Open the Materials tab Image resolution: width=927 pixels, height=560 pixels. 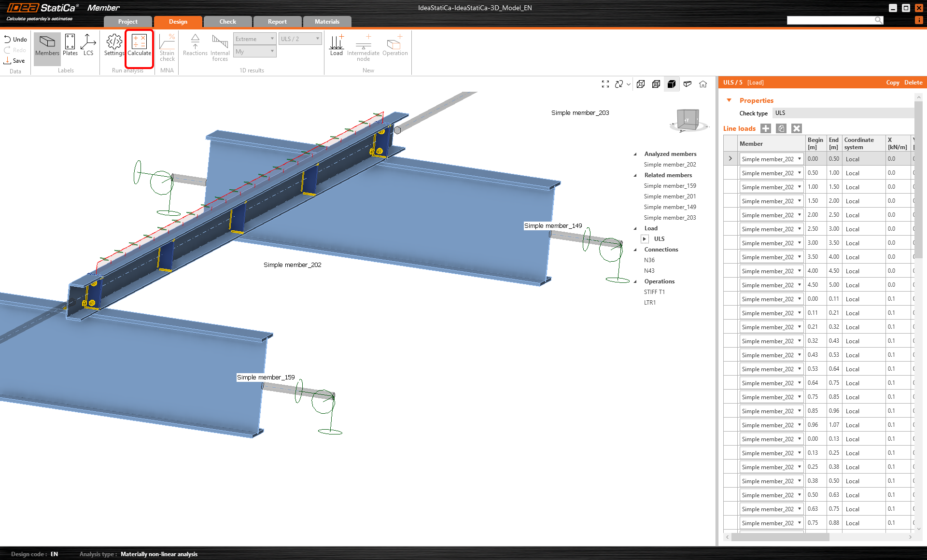(327, 22)
